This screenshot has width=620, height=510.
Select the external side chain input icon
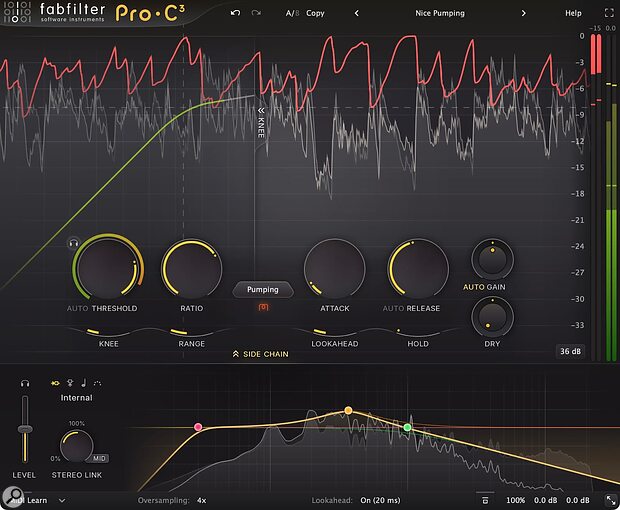[x=70, y=383]
